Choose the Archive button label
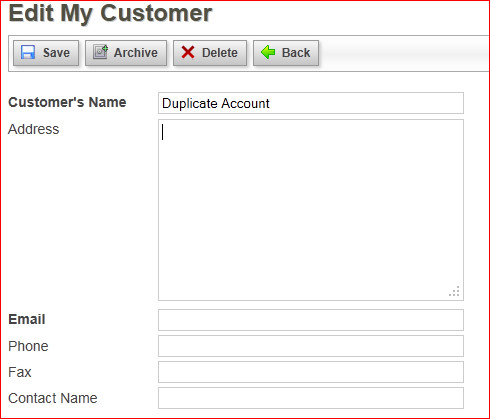 click(136, 53)
